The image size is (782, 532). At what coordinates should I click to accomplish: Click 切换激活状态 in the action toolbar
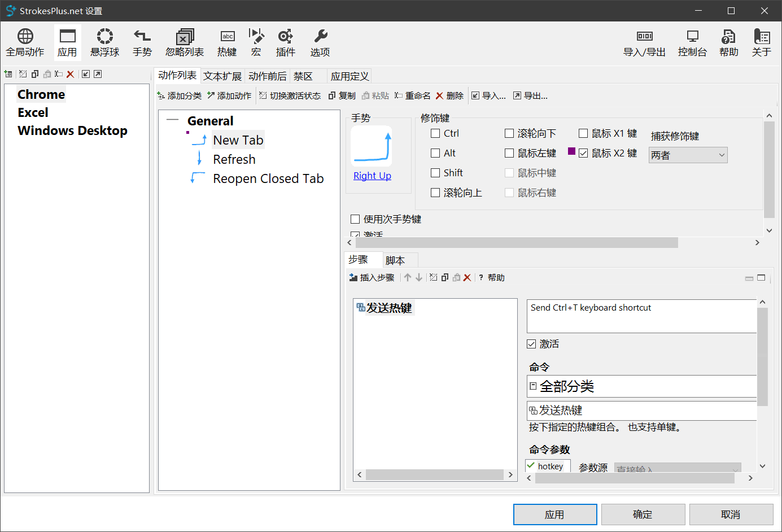(290, 95)
